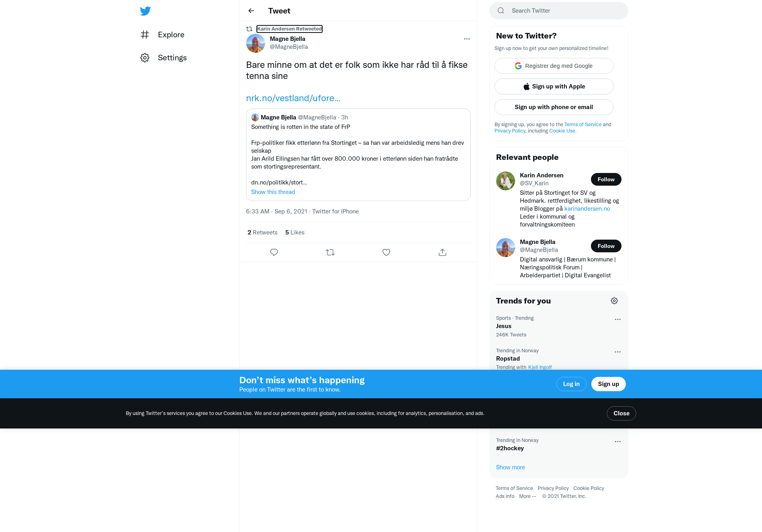Screen dimensions: 762x532
Task: Go back using the arrow icon
Action: tap(251, 11)
